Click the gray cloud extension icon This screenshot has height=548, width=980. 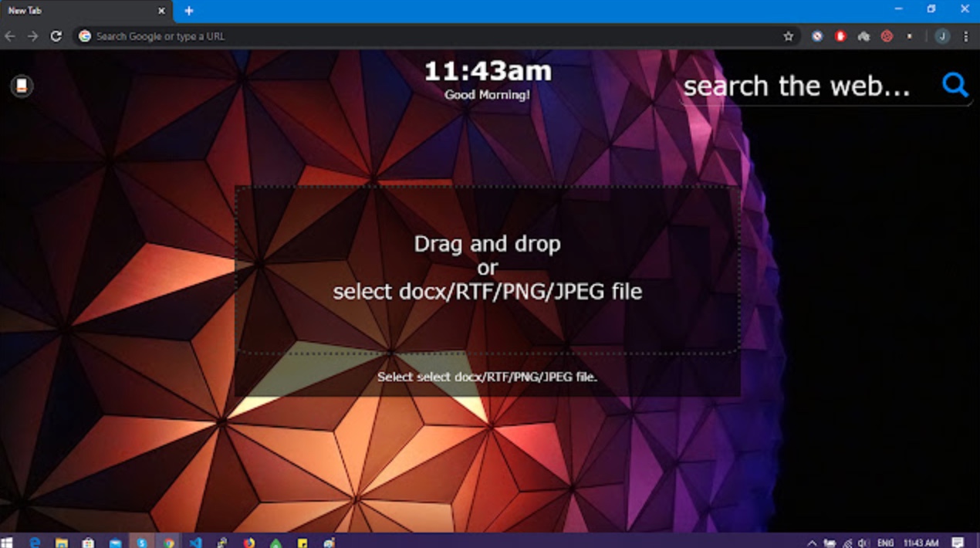(863, 36)
